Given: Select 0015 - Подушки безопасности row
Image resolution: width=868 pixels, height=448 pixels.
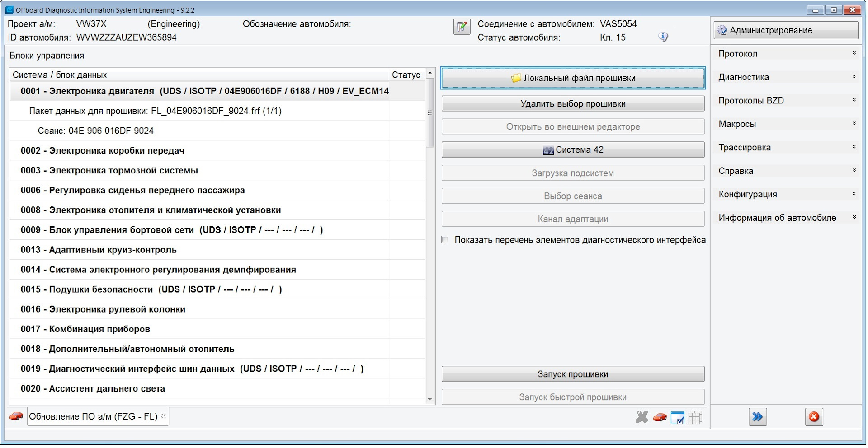Looking at the screenshot, I should pyautogui.click(x=217, y=290).
